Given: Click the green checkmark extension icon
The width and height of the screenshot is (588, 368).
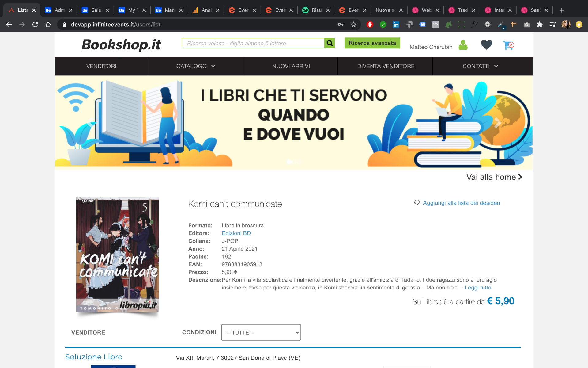Looking at the screenshot, I should [x=383, y=25].
